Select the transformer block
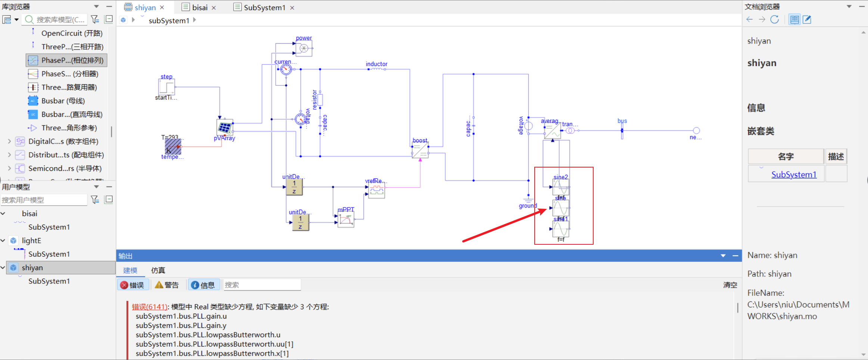Image resolution: width=868 pixels, height=360 pixels. (x=570, y=131)
